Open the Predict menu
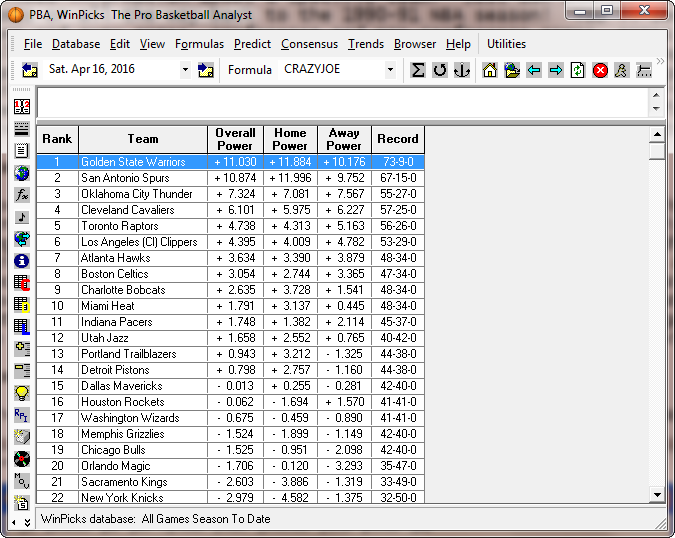The height and width of the screenshot is (538, 675). pos(252,44)
